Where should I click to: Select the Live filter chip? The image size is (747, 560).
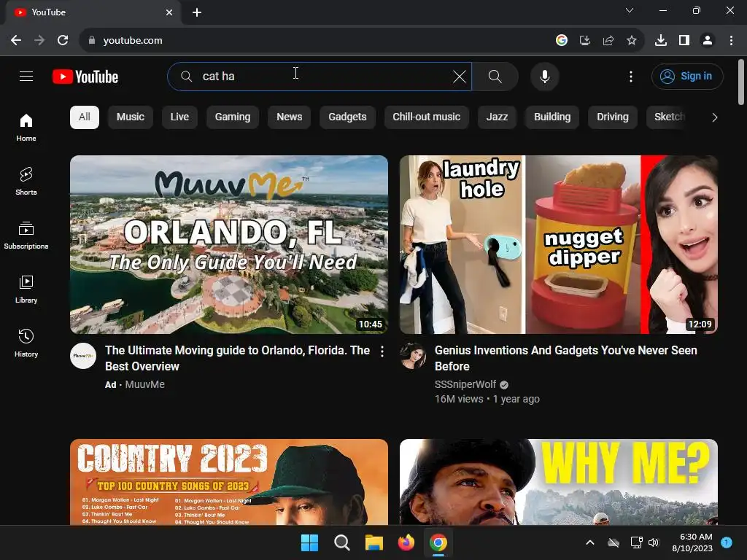click(x=179, y=117)
